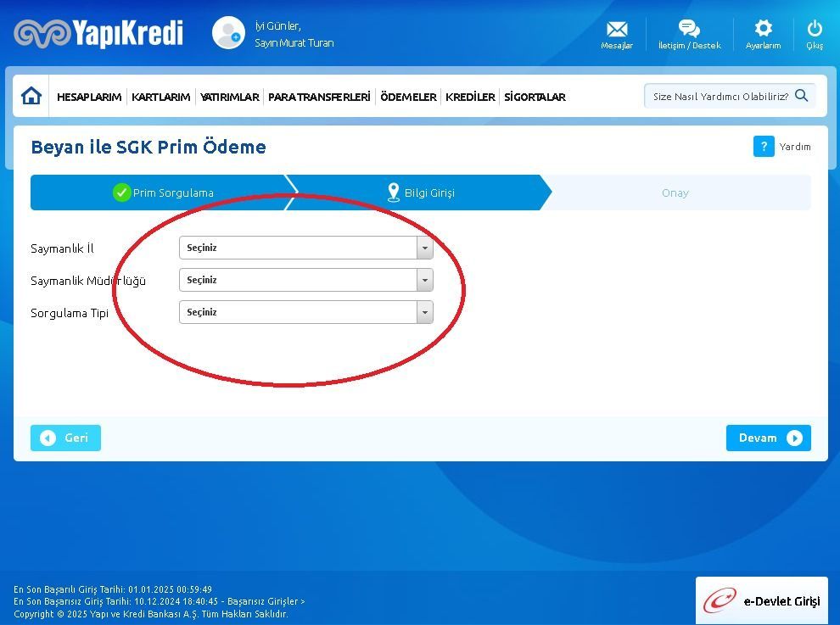Open the PARA TRANSFERLERİ menu
Image resolution: width=840 pixels, height=625 pixels.
coord(319,97)
